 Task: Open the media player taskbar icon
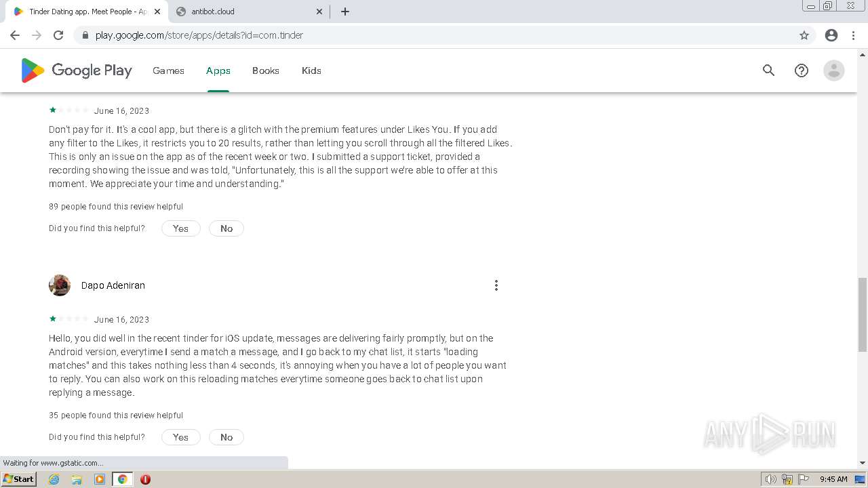tap(100, 479)
